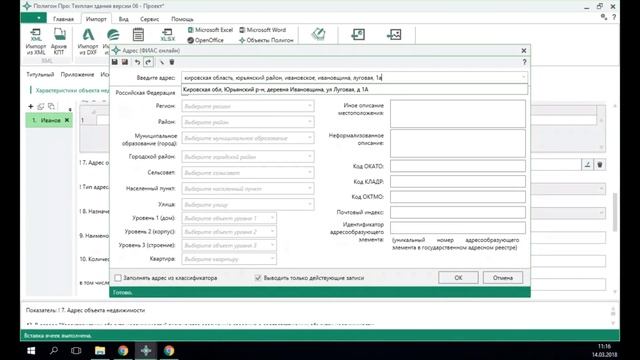Switch to the Вид ribbon tab

[x=123, y=19]
